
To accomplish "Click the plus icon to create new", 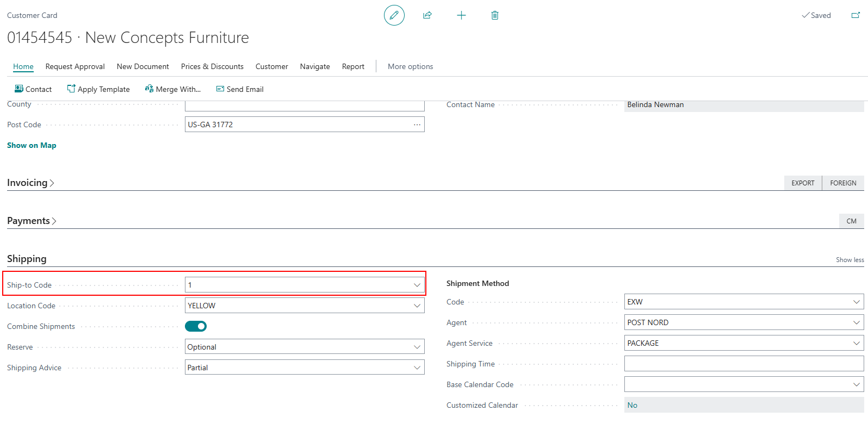I will click(461, 15).
